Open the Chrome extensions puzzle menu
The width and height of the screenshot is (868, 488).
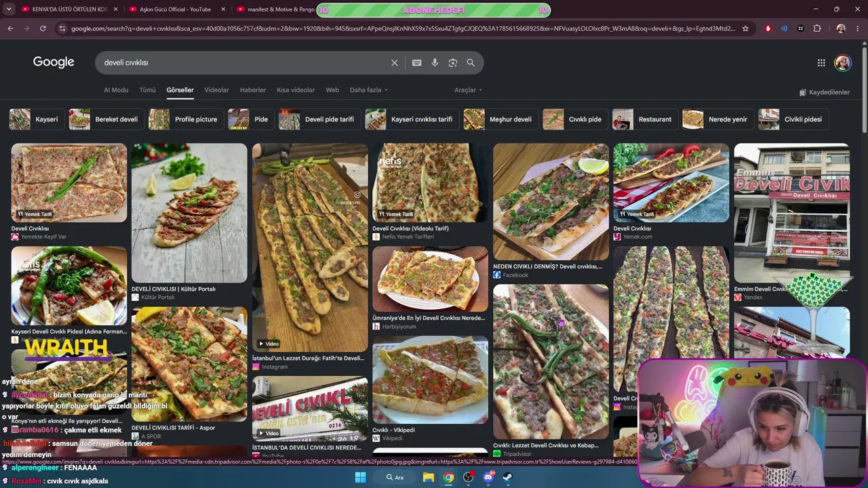coord(817,28)
